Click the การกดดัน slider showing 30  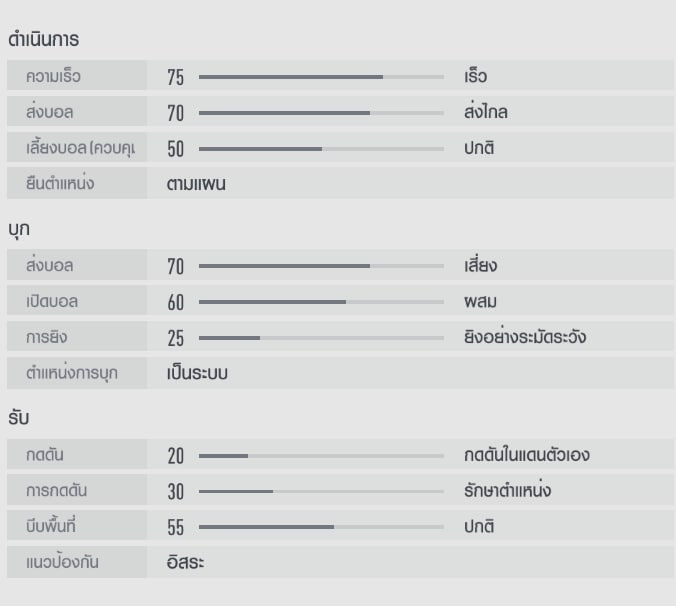(x=321, y=492)
